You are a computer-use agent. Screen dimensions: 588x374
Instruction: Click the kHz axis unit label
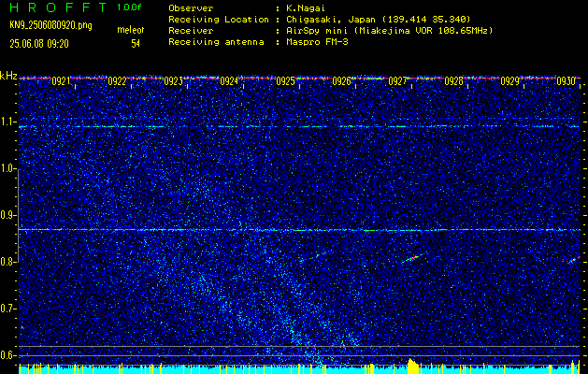pos(8,76)
